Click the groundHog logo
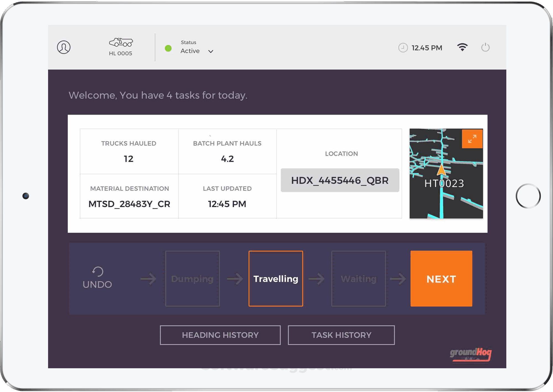Screen dimensions: 553x392 point(470,355)
